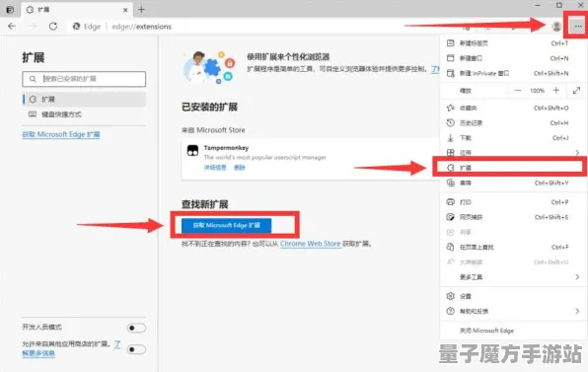Click the search installed extensions field

(84, 79)
